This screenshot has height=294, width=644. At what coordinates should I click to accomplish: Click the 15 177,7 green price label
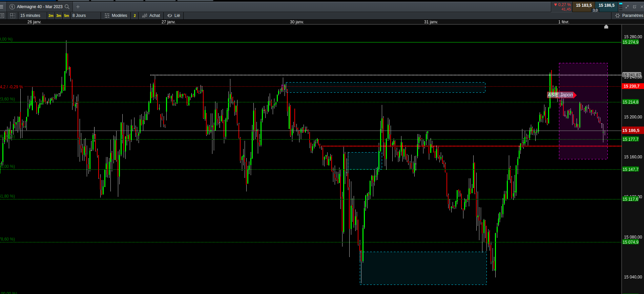pos(630,139)
